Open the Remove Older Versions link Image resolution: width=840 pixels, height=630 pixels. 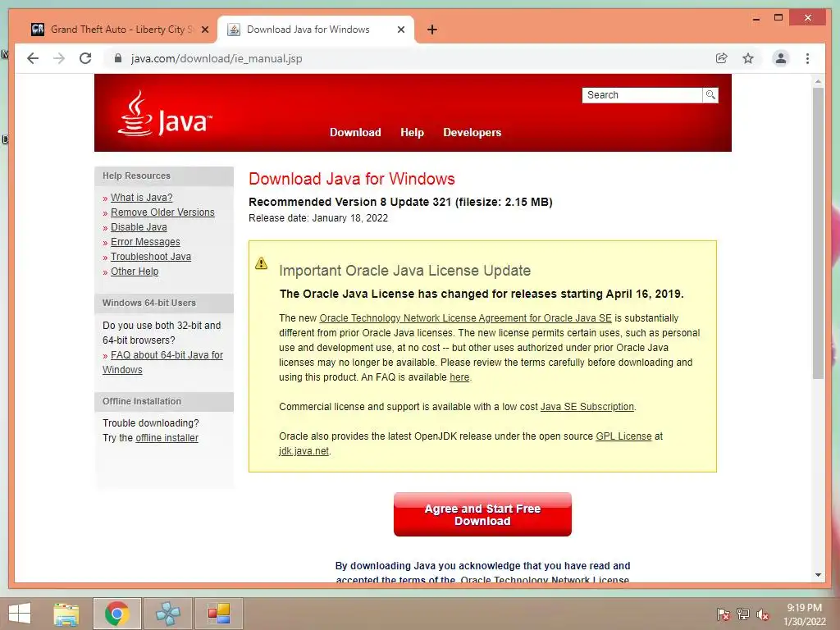point(162,212)
